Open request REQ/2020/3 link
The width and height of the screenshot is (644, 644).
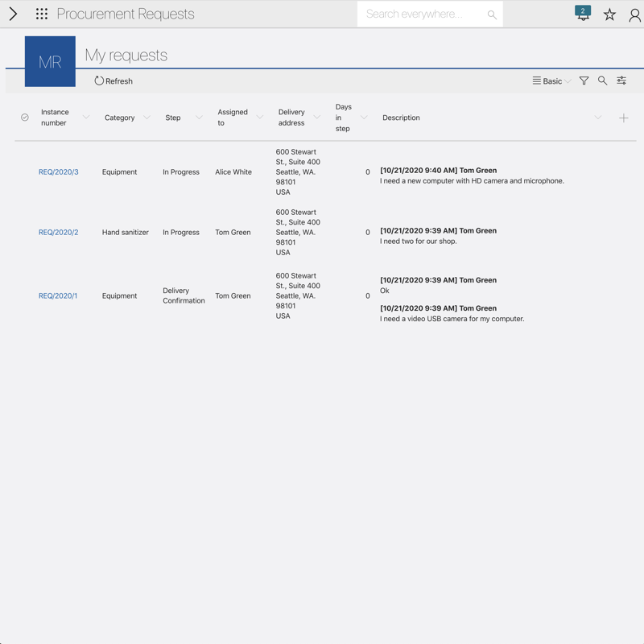[59, 172]
